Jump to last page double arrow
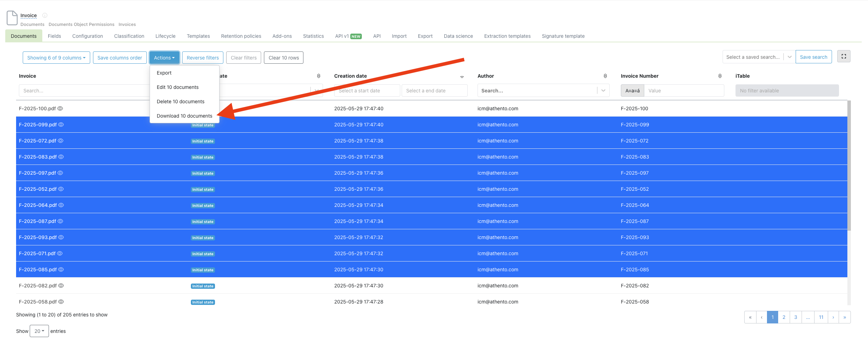Image resolution: width=868 pixels, height=356 pixels. tap(845, 317)
